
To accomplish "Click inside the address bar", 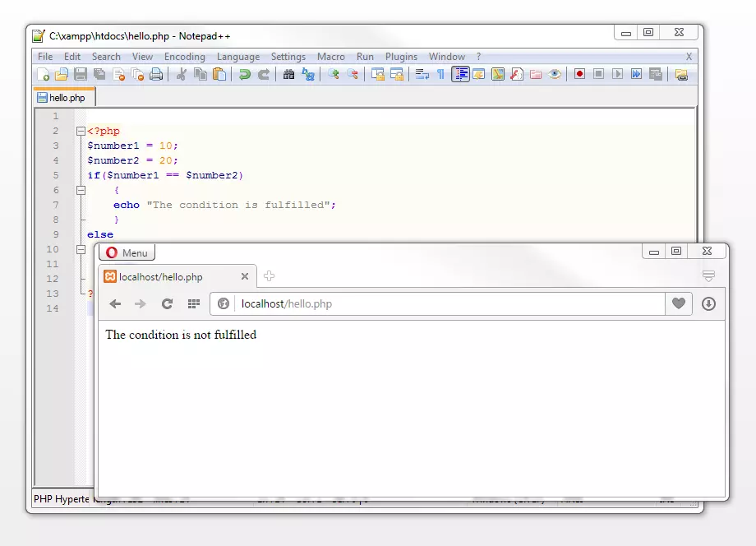I will (411, 303).
